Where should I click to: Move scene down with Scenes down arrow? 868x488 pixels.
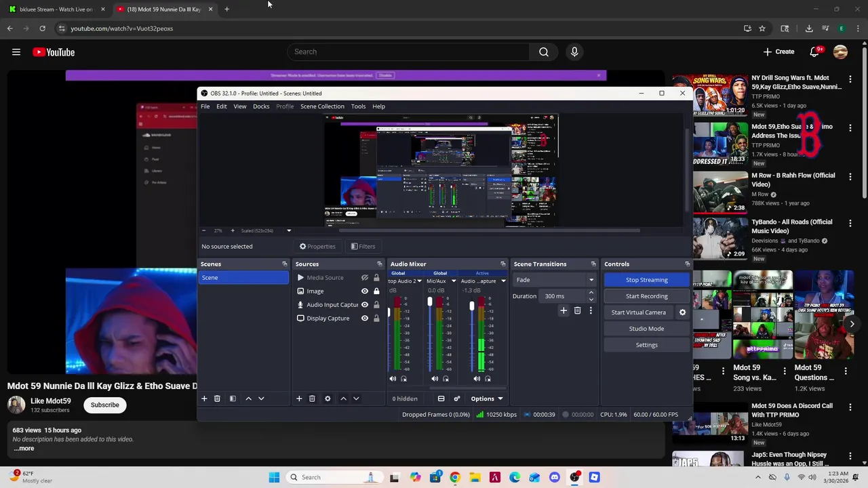coord(261,399)
